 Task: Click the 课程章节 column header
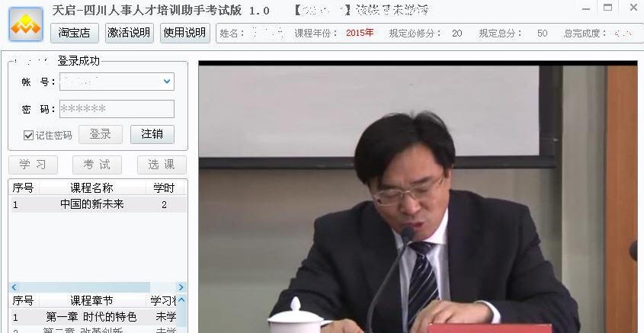pos(91,301)
